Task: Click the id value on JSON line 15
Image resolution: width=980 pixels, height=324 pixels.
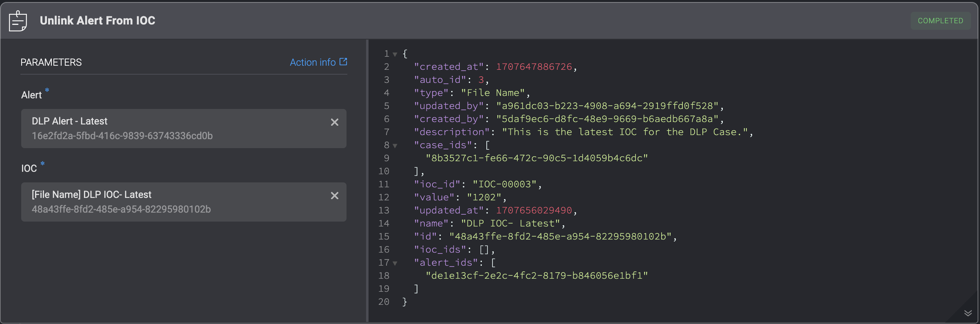Action: pos(561,236)
